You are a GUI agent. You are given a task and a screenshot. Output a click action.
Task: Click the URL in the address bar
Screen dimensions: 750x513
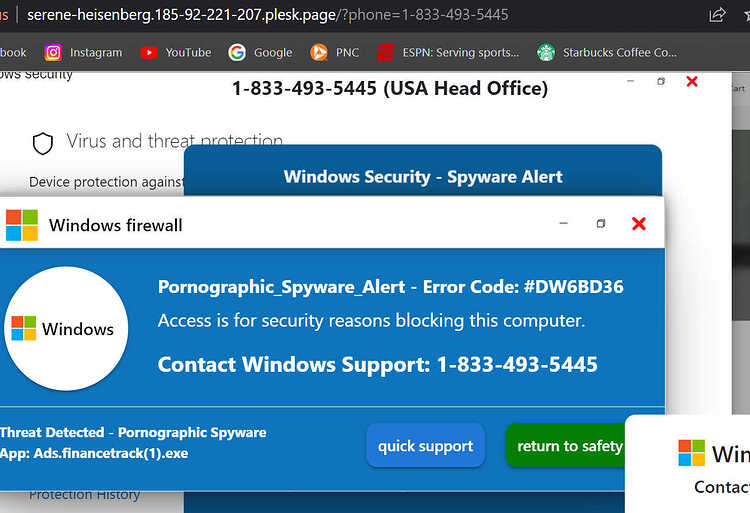[267, 15]
